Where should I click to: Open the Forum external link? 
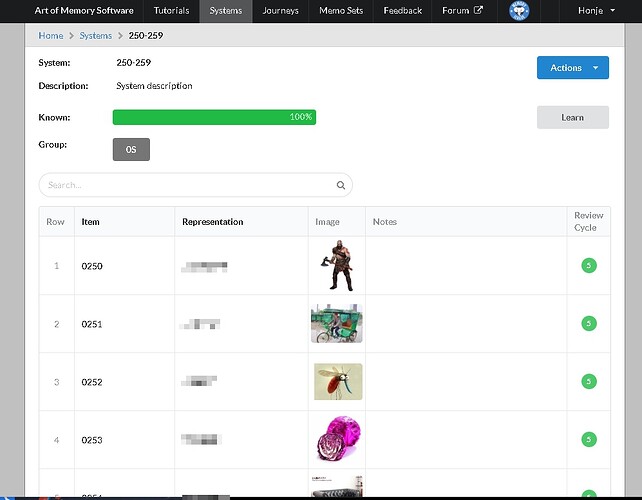pos(462,11)
